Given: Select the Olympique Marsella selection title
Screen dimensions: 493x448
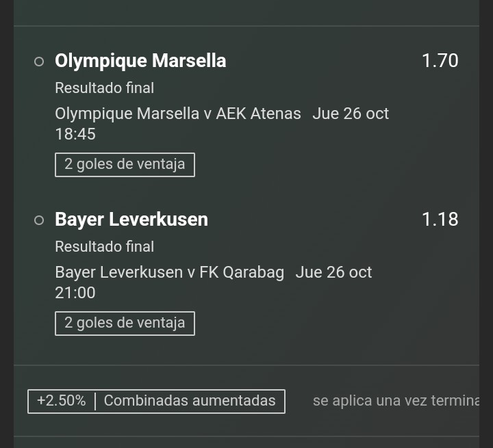Looking at the screenshot, I should (x=140, y=61).
